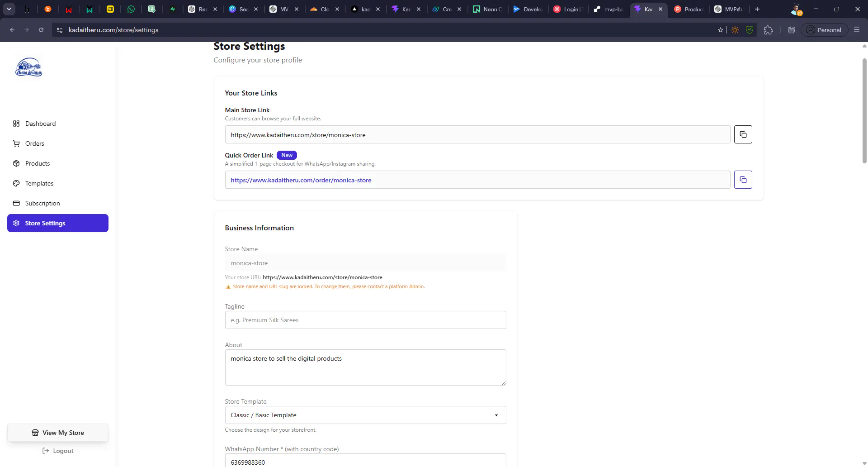Click the Logout link
This screenshot has width=868, height=467.
[x=58, y=451]
